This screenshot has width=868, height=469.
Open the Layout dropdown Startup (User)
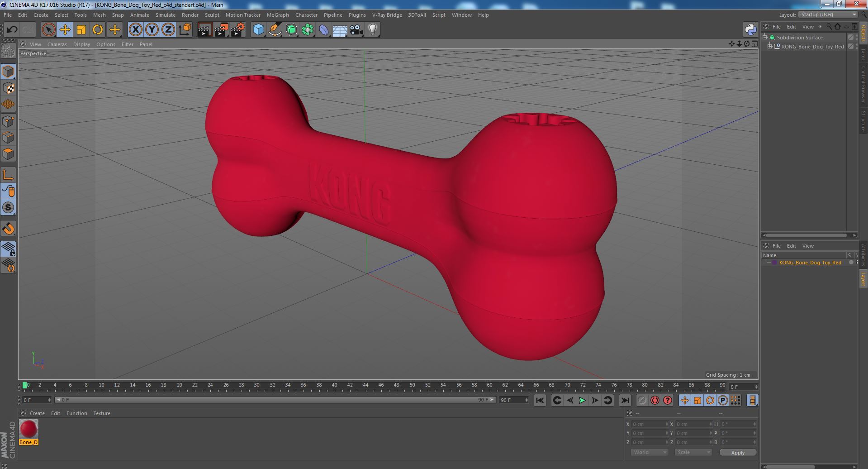(828, 14)
